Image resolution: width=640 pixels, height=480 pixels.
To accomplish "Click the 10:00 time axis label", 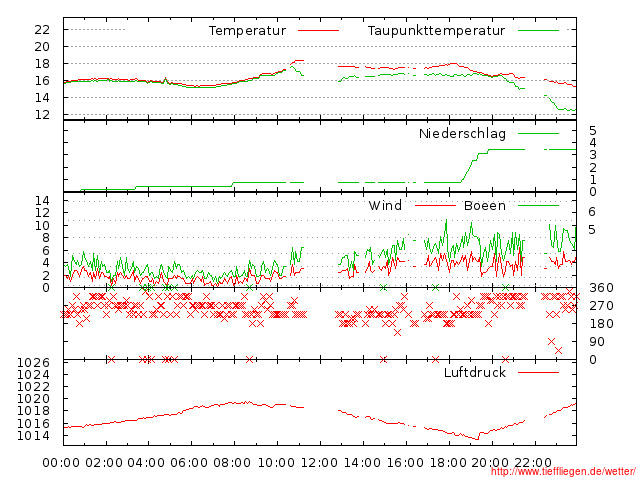I will tap(276, 463).
